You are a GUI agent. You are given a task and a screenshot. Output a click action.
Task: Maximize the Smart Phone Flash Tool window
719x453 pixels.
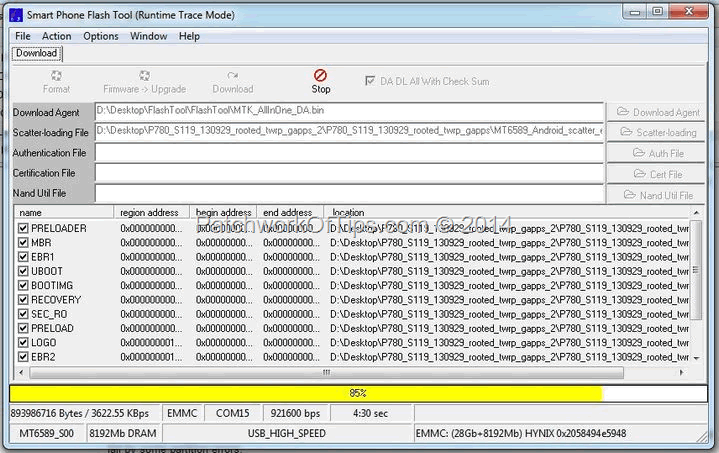(657, 12)
